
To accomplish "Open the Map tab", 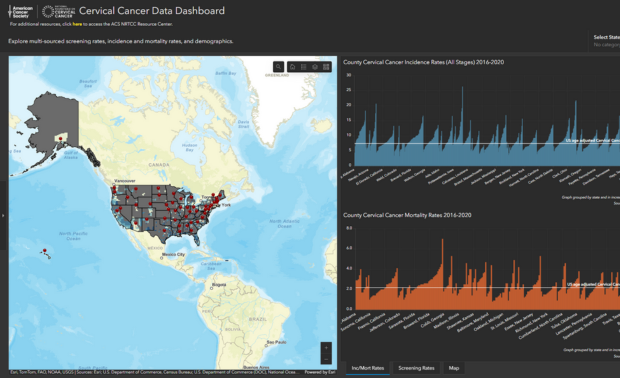I will click(454, 368).
